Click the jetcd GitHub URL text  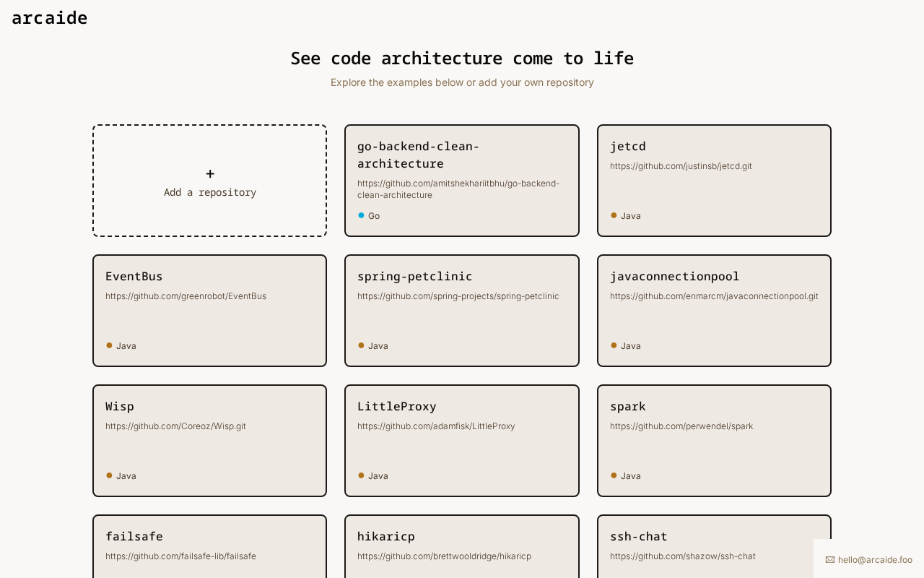click(681, 166)
